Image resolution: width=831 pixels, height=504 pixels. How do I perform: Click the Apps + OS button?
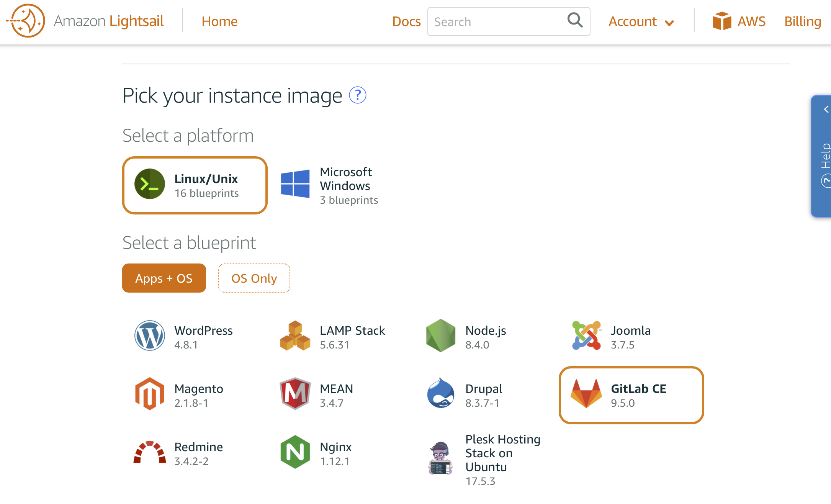tap(164, 278)
